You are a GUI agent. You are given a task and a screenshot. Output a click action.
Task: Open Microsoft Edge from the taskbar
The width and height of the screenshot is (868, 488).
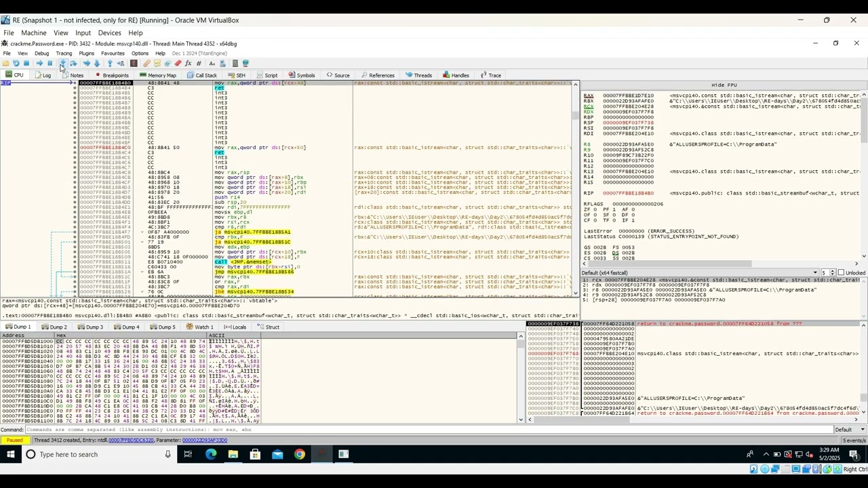[211, 454]
